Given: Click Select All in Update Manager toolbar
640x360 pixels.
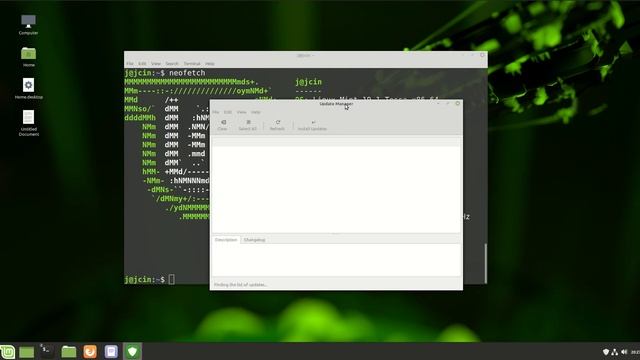Looking at the screenshot, I should pyautogui.click(x=247, y=125).
